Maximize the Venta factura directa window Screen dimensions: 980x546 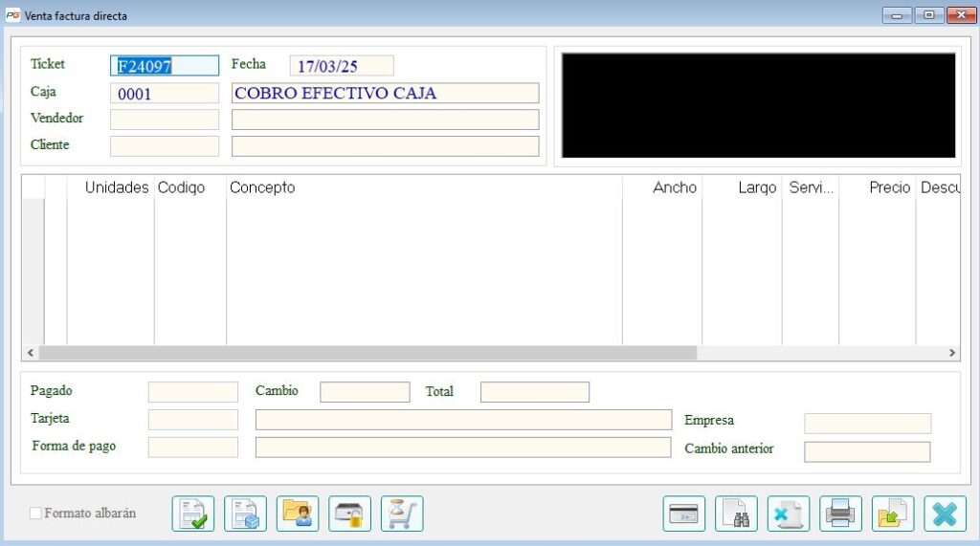pyautogui.click(x=929, y=15)
